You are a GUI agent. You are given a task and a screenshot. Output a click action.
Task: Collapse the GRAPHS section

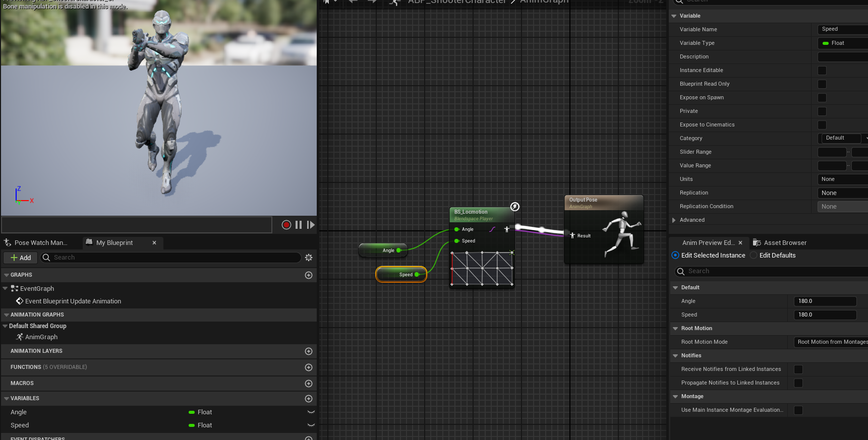tap(7, 275)
